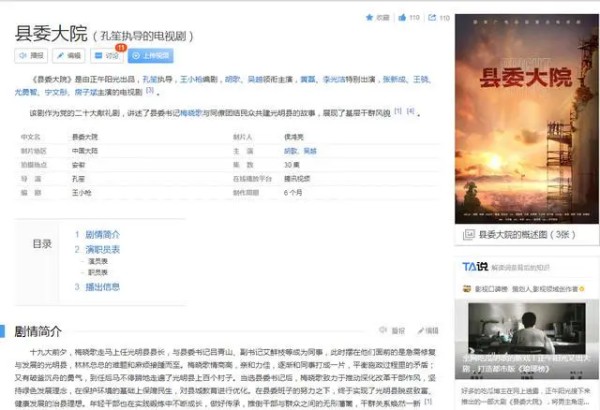The width and height of the screenshot is (600, 410).
Task: Open the 县委大院 poster image
Action: pos(527,119)
